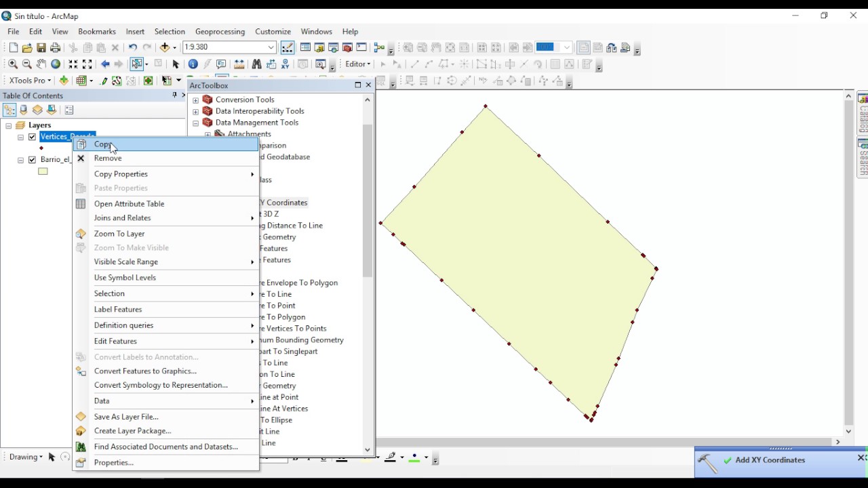Choose Save As Layer File...
The image size is (868, 488).
165,417
